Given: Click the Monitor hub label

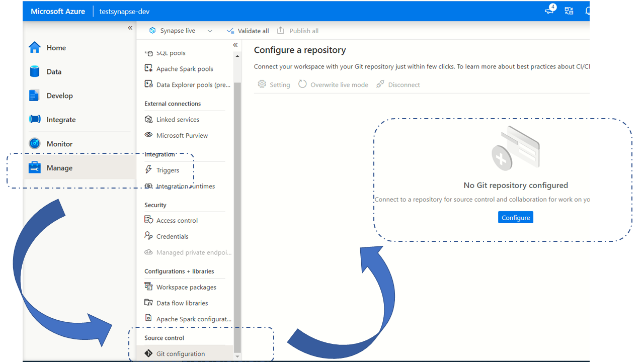Looking at the screenshot, I should (59, 144).
